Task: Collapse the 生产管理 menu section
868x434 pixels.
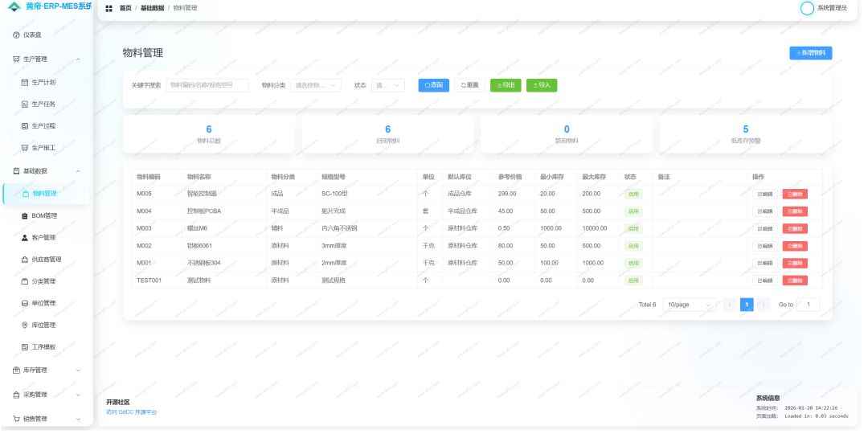Action: coord(78,59)
